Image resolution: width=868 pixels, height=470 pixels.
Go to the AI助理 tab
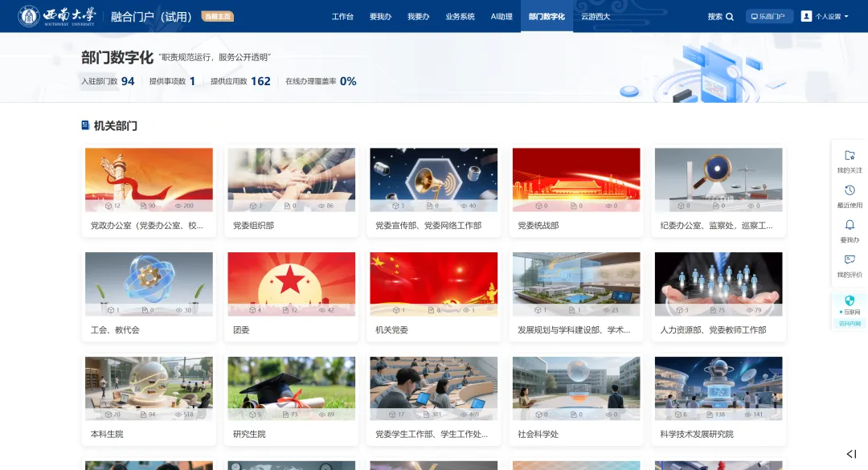click(x=502, y=16)
